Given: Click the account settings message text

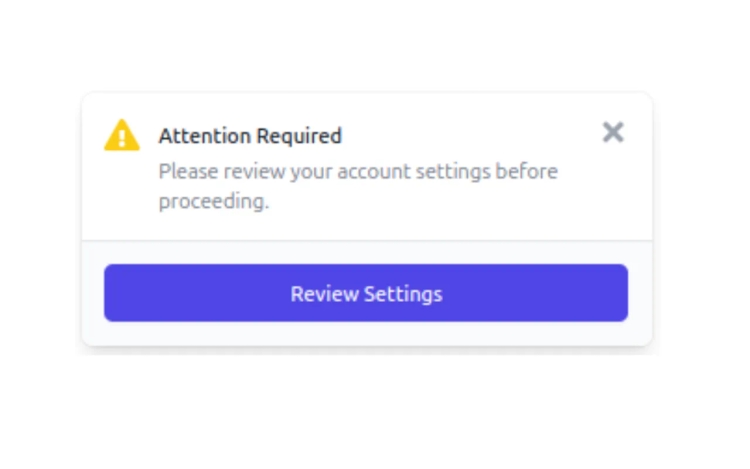Looking at the screenshot, I should click(358, 186).
